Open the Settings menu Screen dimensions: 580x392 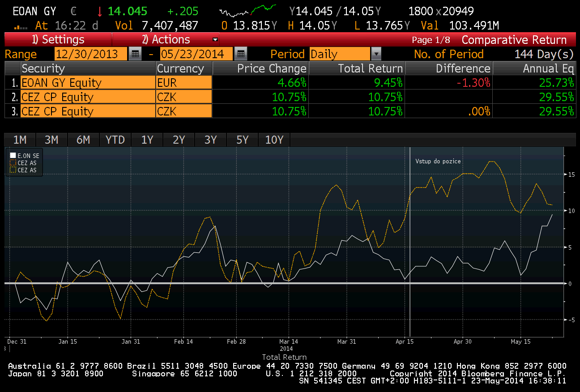pyautogui.click(x=58, y=39)
